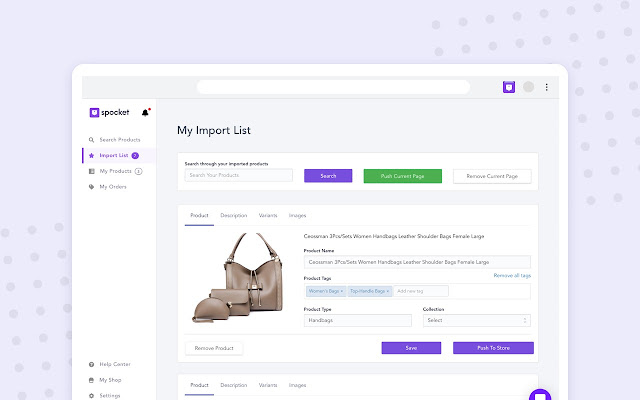Click the Remove Product button
Viewport: 640px width, 400px height.
pyautogui.click(x=214, y=348)
